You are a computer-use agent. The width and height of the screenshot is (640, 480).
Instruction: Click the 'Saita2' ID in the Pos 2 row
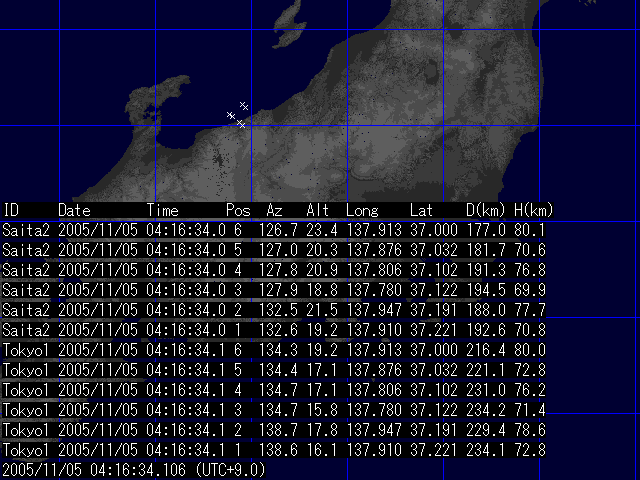[x=26, y=310]
